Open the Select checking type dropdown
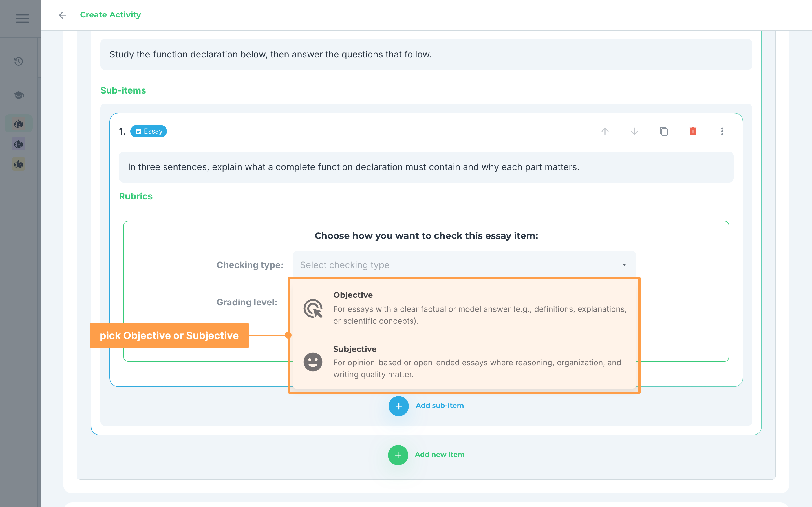This screenshot has height=507, width=812. pos(464,265)
